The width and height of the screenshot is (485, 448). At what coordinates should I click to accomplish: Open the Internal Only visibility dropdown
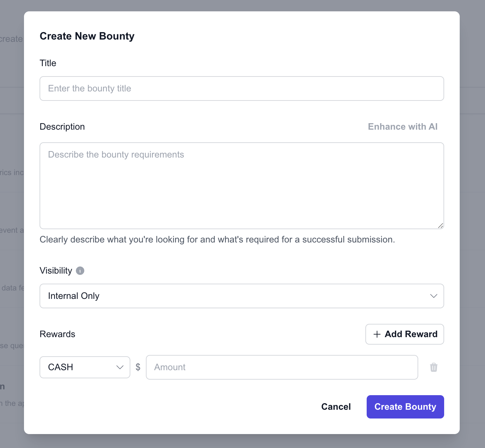(242, 296)
